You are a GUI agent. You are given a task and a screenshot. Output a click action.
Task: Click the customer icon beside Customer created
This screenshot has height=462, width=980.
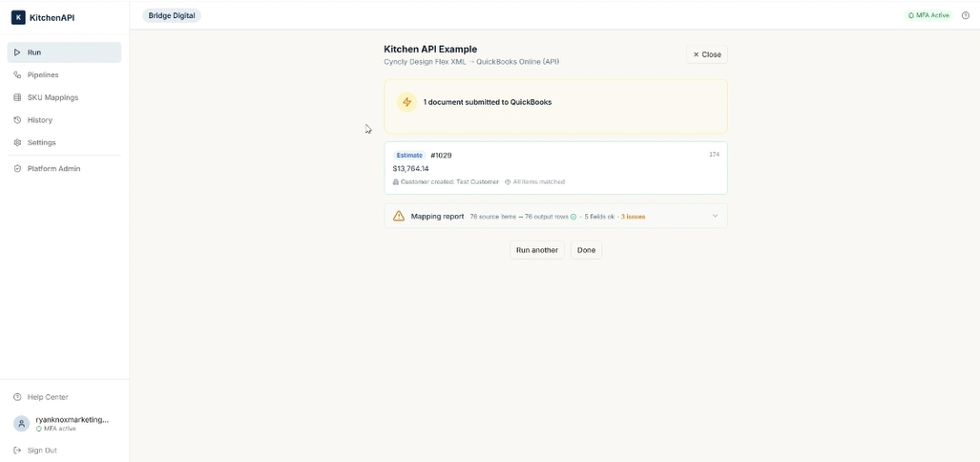coord(396,182)
